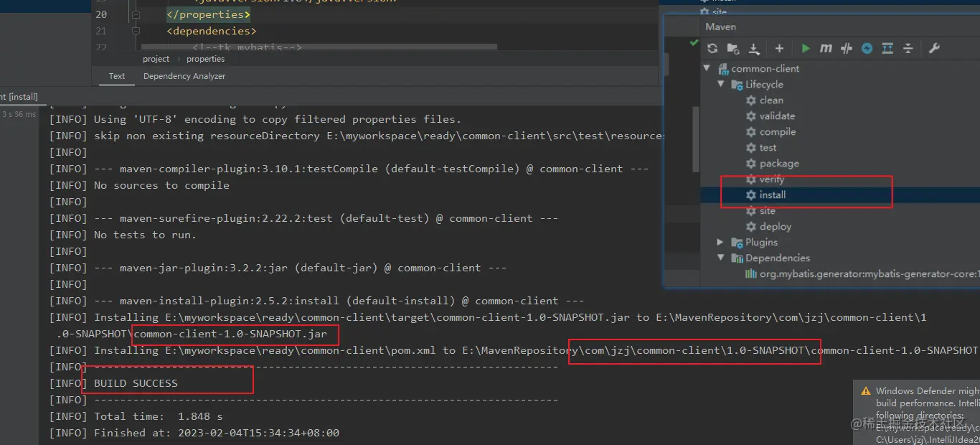This screenshot has width=980, height=445.
Task: Click the maven-install-plugin:2.5.2:install line
Action: click(316, 301)
